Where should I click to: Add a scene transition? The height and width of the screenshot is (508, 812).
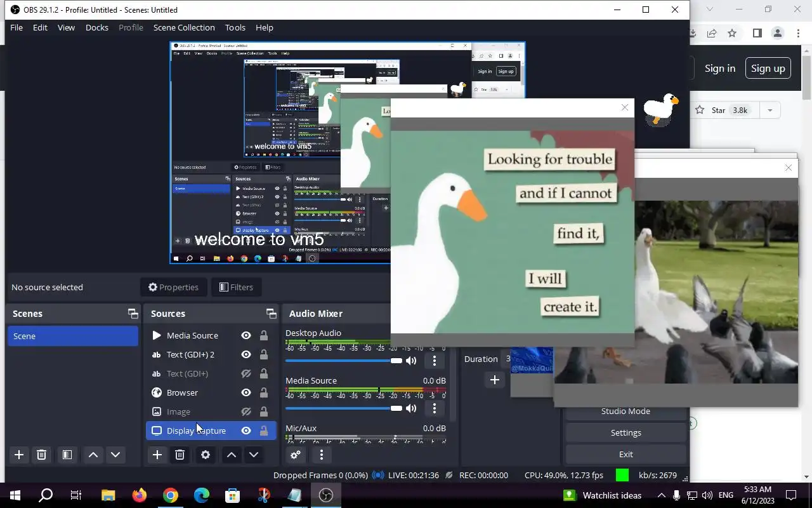495,380
